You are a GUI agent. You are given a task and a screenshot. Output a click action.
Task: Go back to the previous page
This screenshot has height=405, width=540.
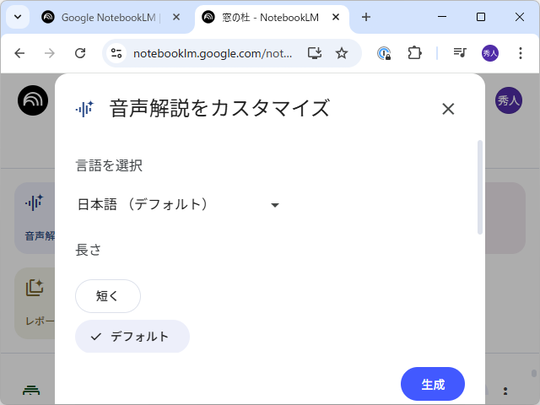coord(20,53)
